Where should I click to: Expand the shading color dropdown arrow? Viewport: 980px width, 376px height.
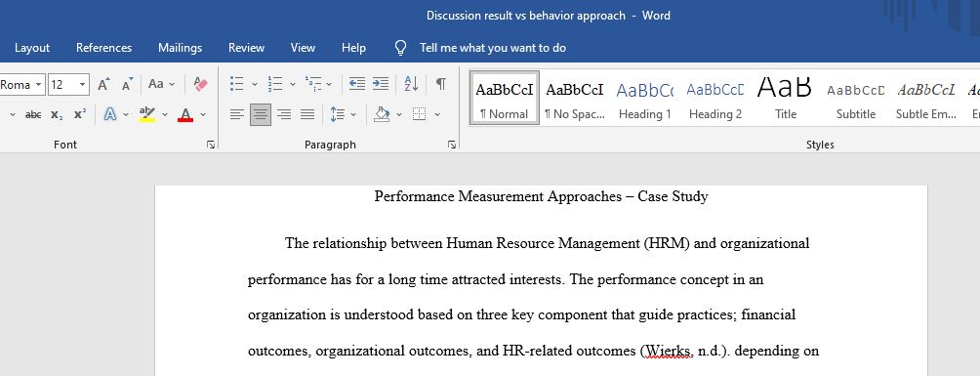399,115
